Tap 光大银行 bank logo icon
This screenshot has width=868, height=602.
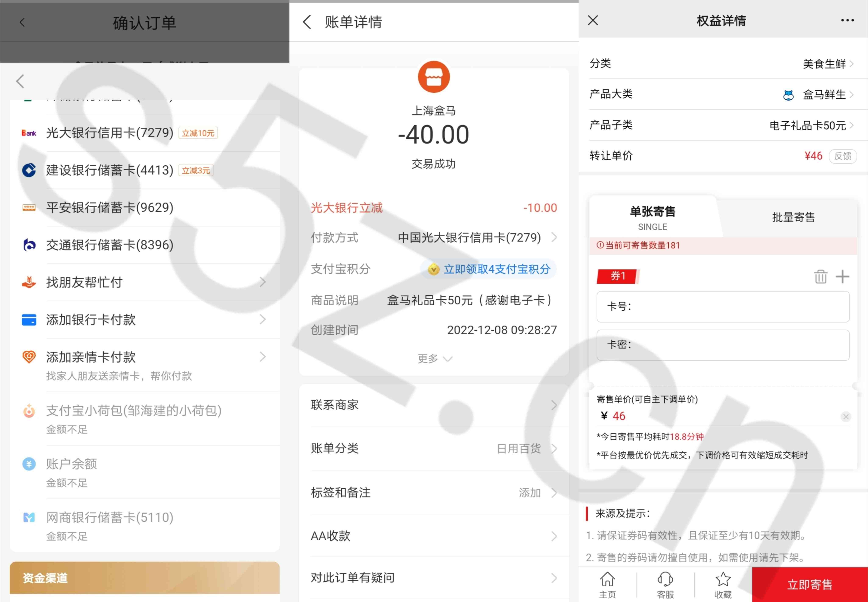29,133
